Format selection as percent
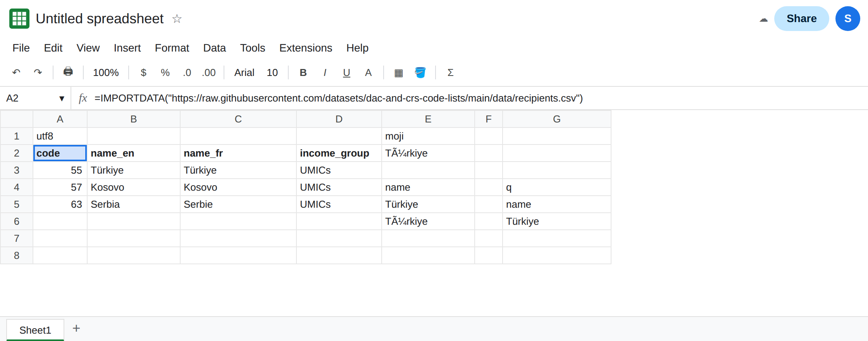The image size is (868, 341). pos(165,72)
